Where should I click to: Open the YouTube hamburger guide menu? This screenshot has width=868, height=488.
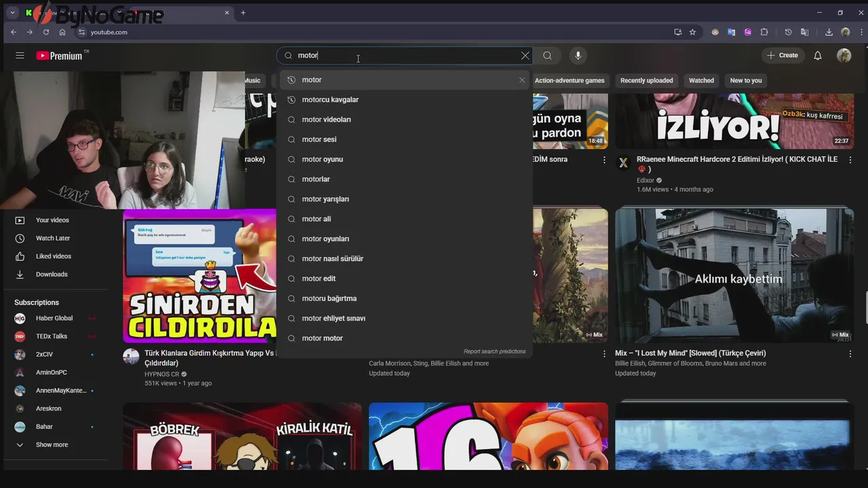(20, 56)
